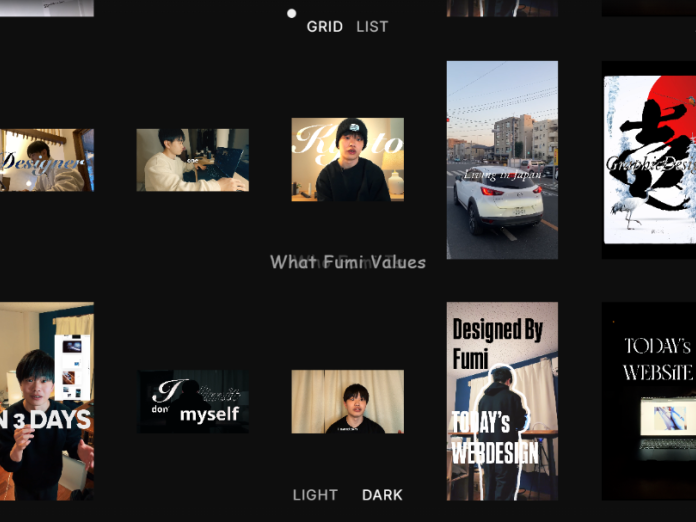Open the man typing on laptop thumbnail
The height and width of the screenshot is (522, 696).
(192, 160)
